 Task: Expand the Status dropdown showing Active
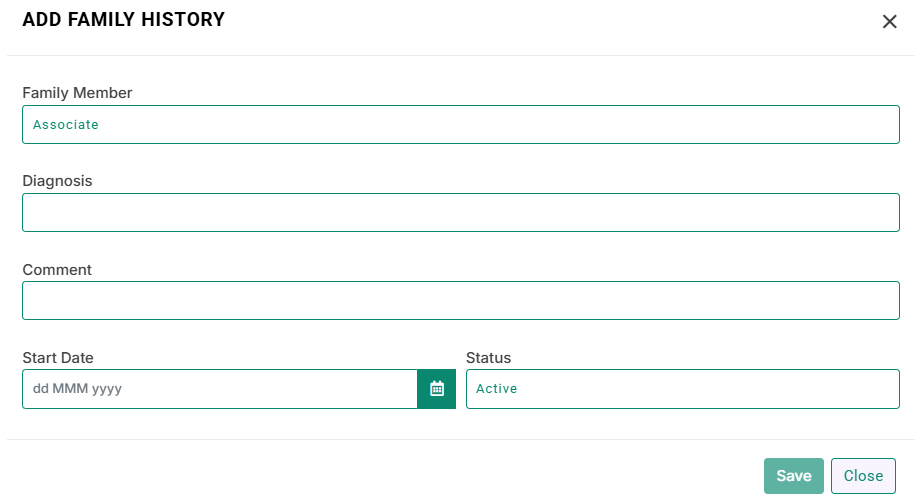tap(682, 389)
